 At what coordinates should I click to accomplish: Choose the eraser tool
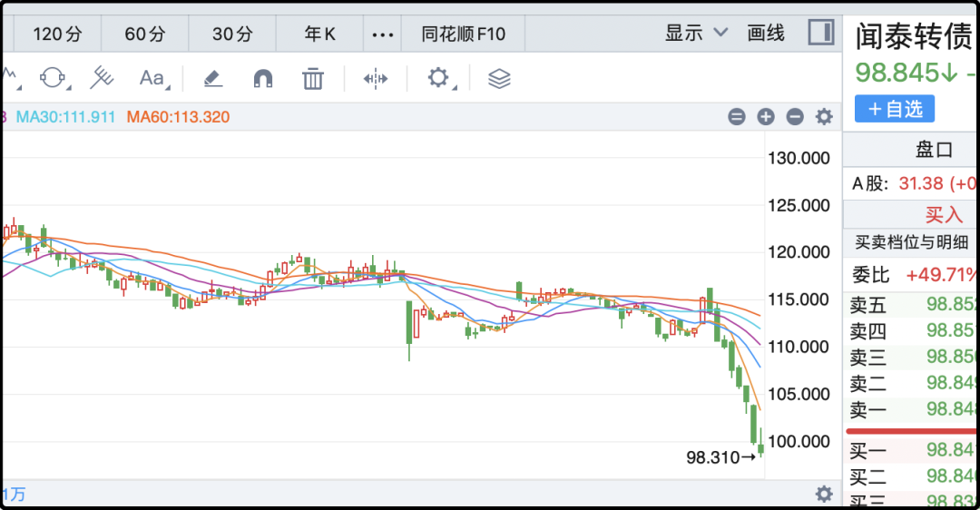213,79
